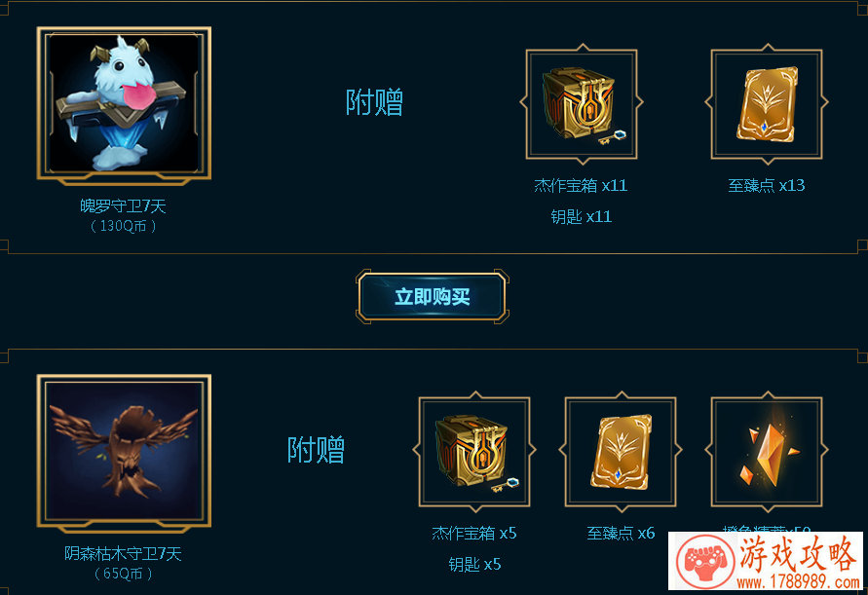This screenshot has height=595, width=868.
Task: Click the 杰作宝箱 x5 chest icon
Action: 474,452
